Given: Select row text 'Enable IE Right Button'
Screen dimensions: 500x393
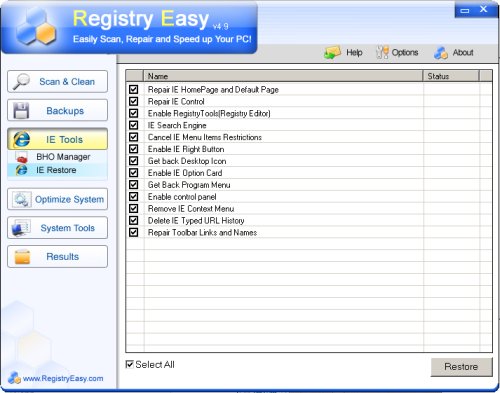Looking at the screenshot, I should pyautogui.click(x=186, y=149).
